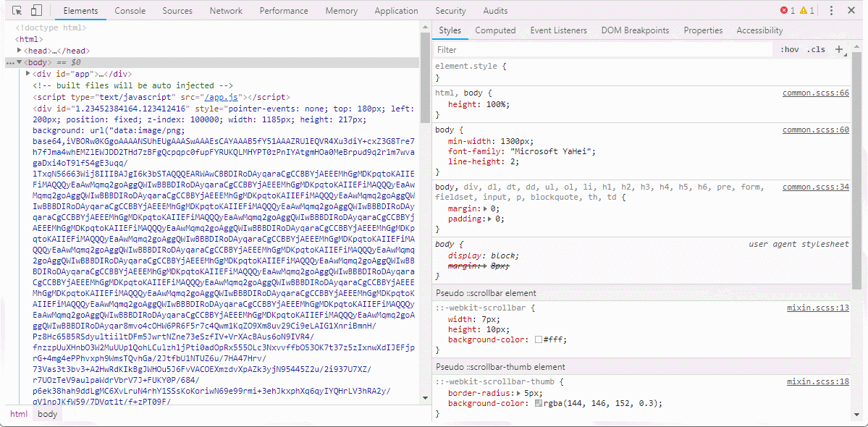The height and width of the screenshot is (427, 868).
Task: Open the common.scss:34 source link
Action: 815,187
